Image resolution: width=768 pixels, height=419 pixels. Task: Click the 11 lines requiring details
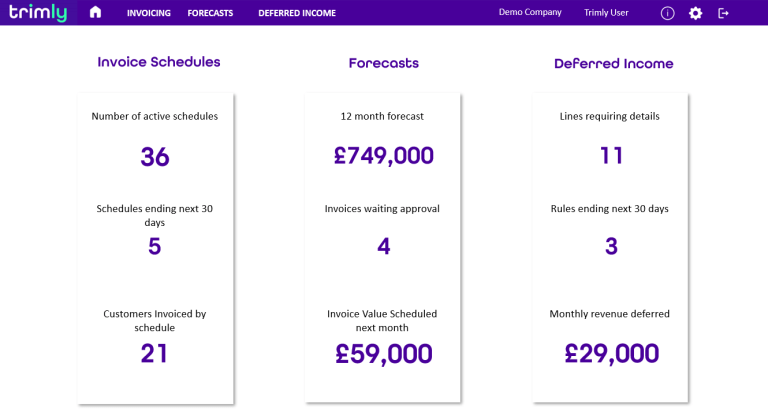(611, 155)
